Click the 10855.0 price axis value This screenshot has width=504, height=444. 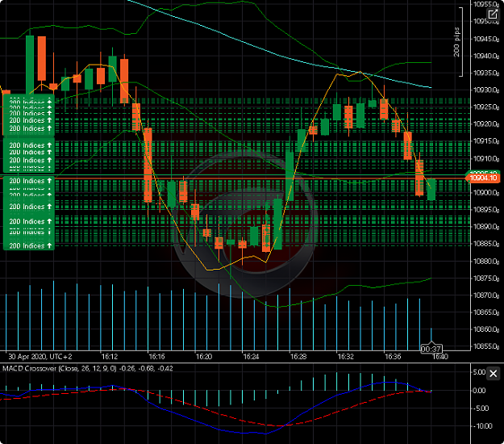point(486,346)
